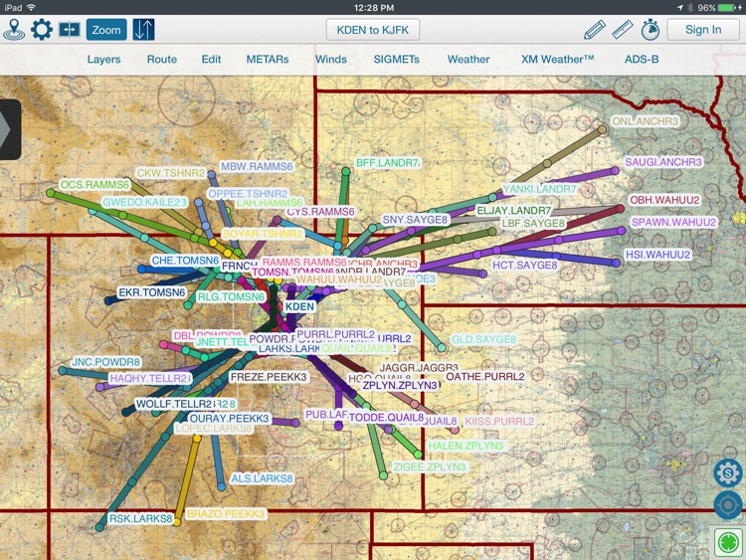Select the RSK.LARKS8 label
The height and width of the screenshot is (560, 746).
[140, 518]
